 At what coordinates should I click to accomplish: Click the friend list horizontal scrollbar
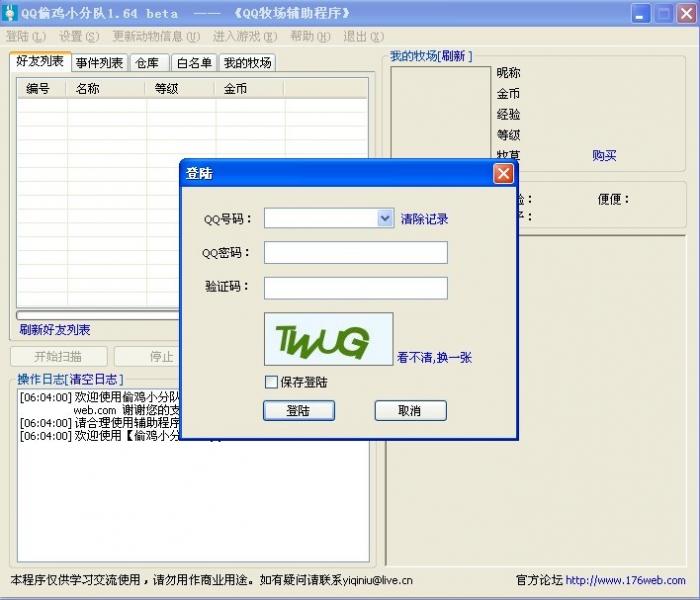point(98,315)
